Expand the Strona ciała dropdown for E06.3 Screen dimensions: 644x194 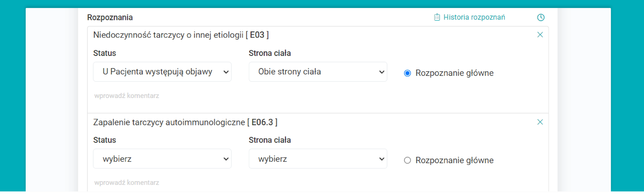coord(318,159)
